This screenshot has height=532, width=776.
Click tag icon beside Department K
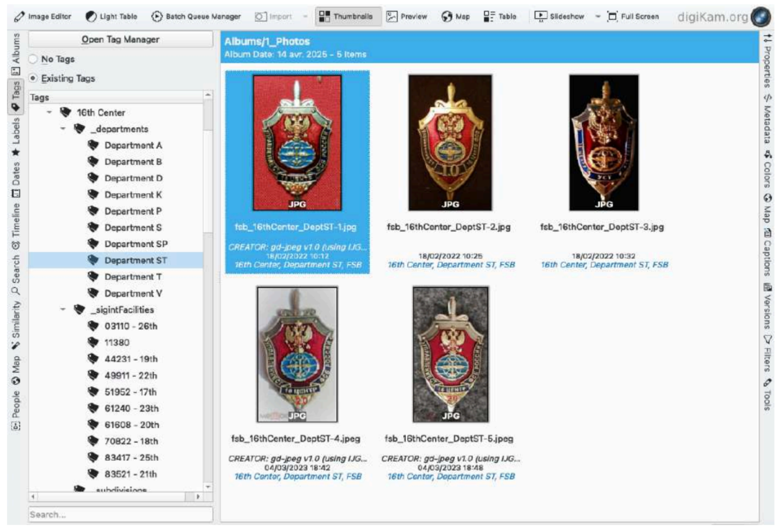[93, 195]
